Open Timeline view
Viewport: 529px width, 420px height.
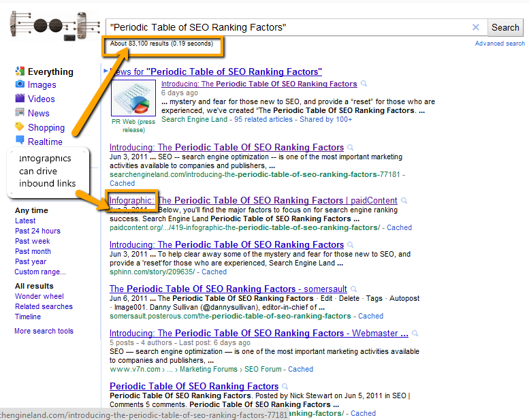tap(28, 317)
